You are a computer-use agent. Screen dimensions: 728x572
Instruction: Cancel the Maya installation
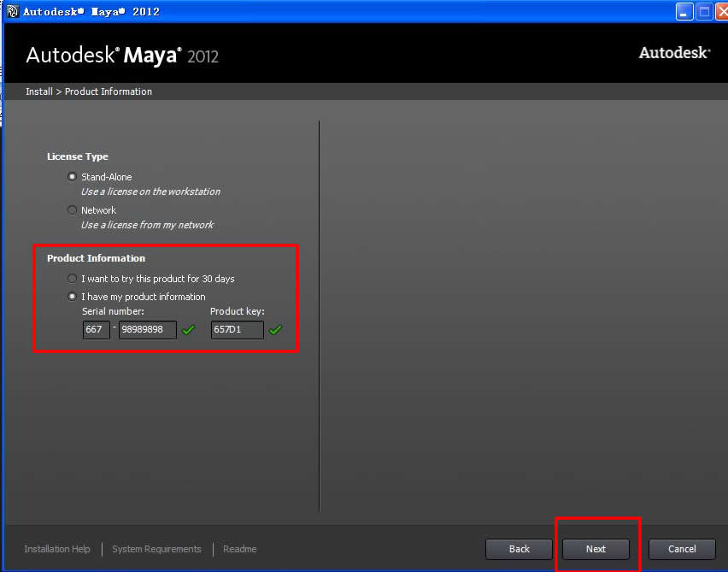pyautogui.click(x=682, y=549)
